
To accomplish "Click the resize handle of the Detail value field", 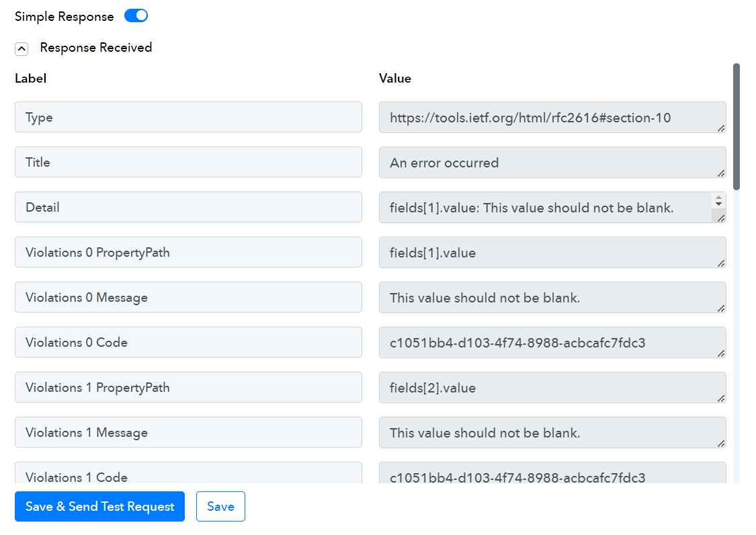I will click(x=721, y=218).
